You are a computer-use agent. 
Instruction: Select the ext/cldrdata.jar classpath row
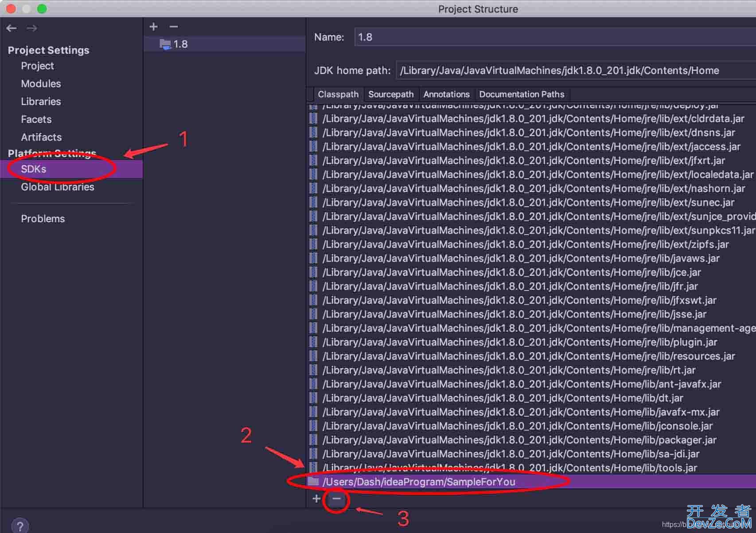pyautogui.click(x=532, y=118)
